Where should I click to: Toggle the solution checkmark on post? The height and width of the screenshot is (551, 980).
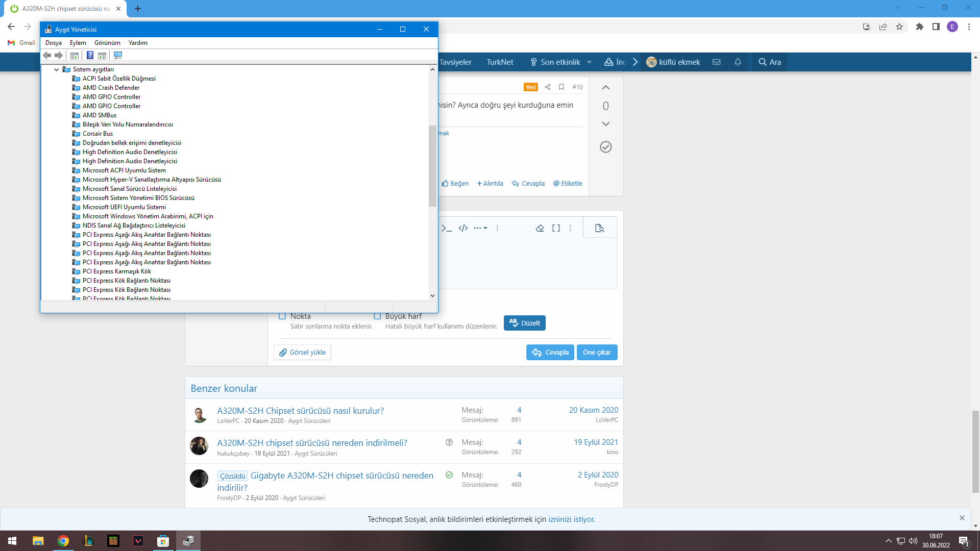tap(605, 147)
